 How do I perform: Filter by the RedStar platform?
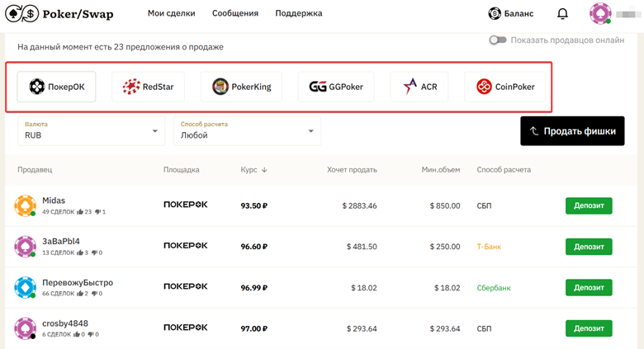148,87
